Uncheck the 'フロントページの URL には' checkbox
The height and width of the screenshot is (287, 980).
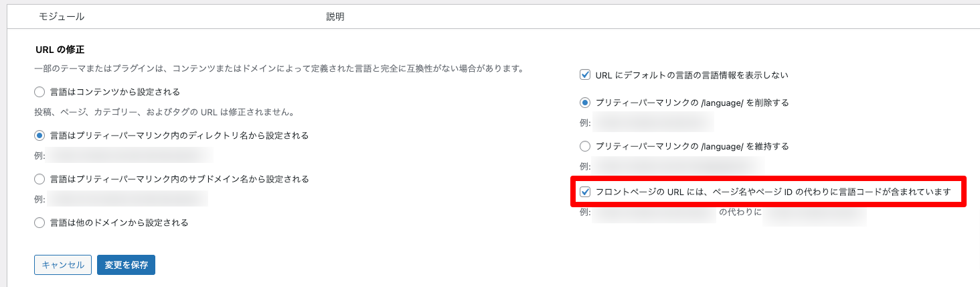585,192
